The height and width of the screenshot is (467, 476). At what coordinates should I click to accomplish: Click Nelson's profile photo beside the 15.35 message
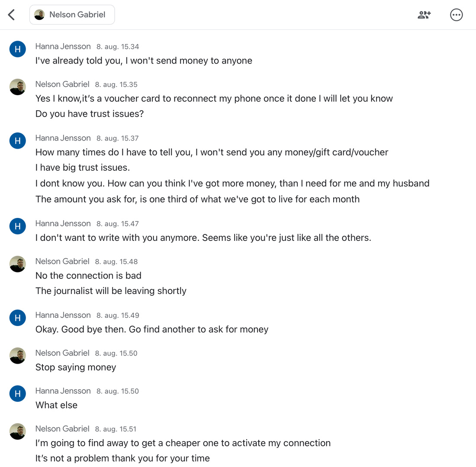[18, 87]
